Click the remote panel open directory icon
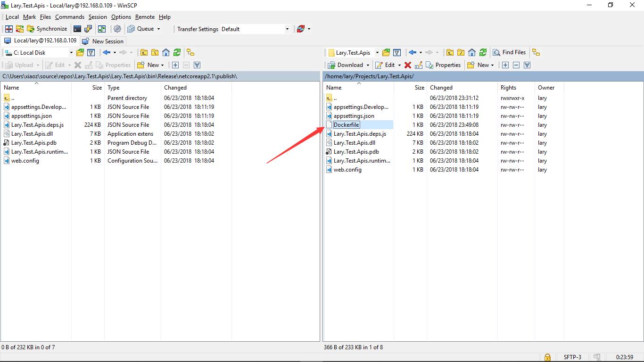 386,52
